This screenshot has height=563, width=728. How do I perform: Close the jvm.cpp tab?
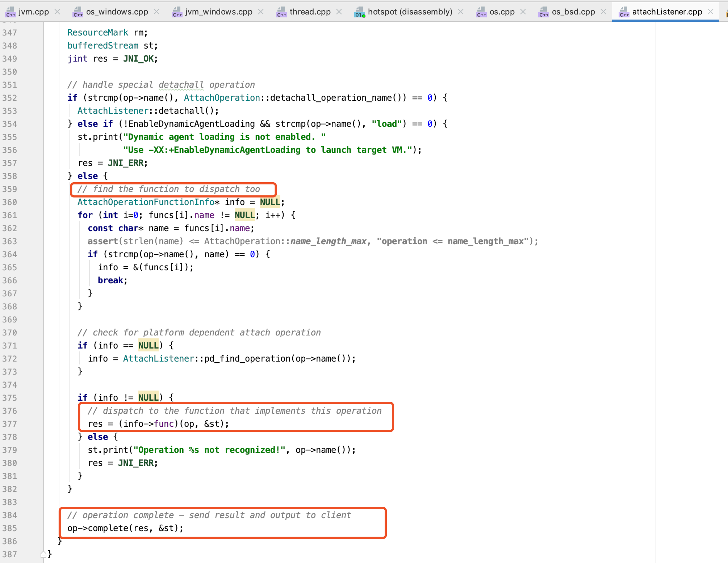tap(57, 12)
